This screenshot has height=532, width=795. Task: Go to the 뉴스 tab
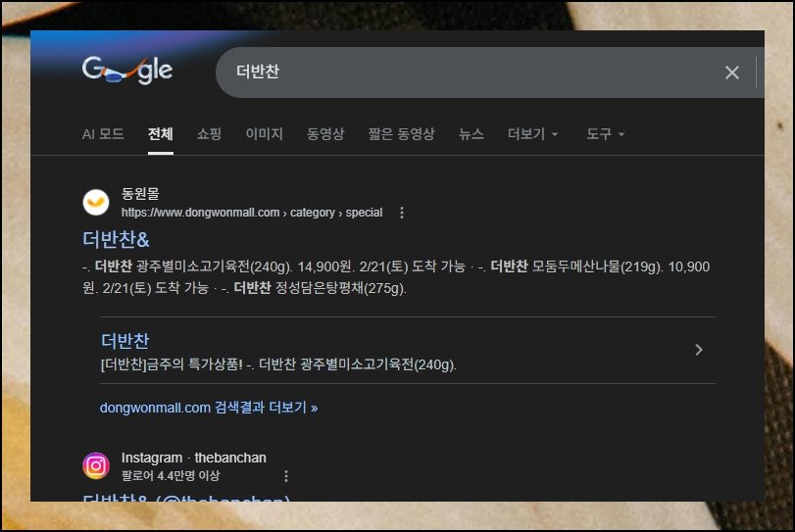(471, 134)
